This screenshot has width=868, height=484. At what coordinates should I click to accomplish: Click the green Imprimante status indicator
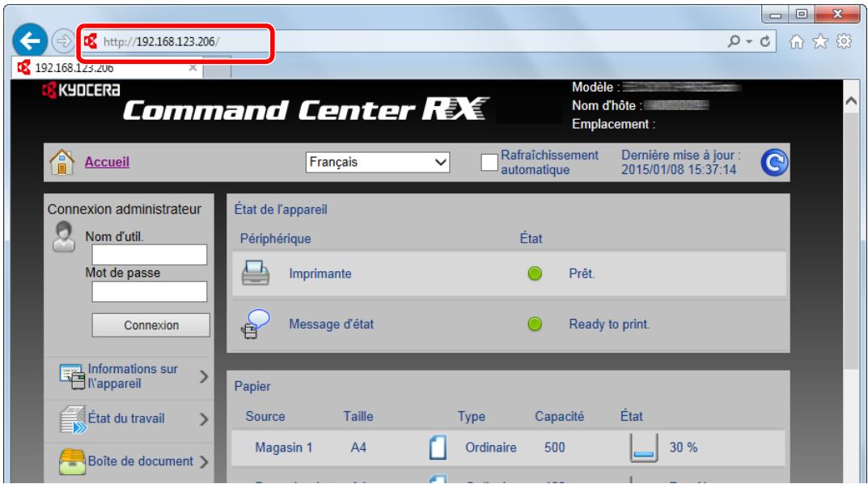point(535,274)
